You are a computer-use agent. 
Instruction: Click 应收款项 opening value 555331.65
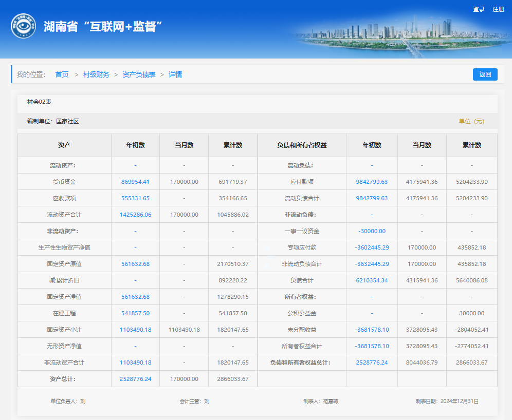point(135,198)
